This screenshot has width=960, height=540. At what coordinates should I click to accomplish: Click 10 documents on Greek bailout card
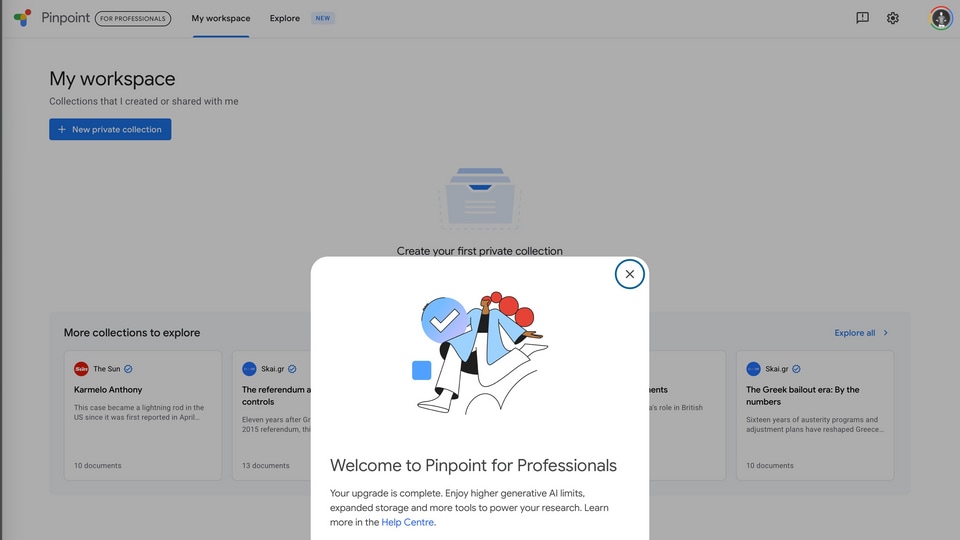pos(770,465)
